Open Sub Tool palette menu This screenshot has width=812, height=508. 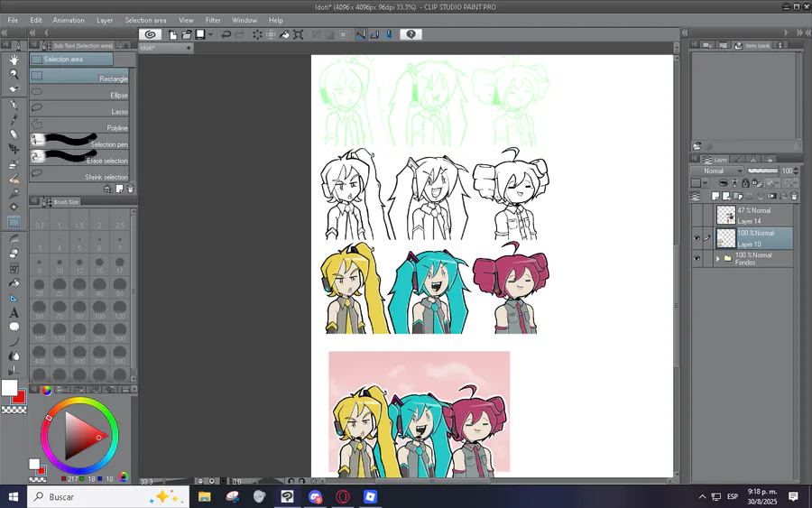click(x=33, y=45)
